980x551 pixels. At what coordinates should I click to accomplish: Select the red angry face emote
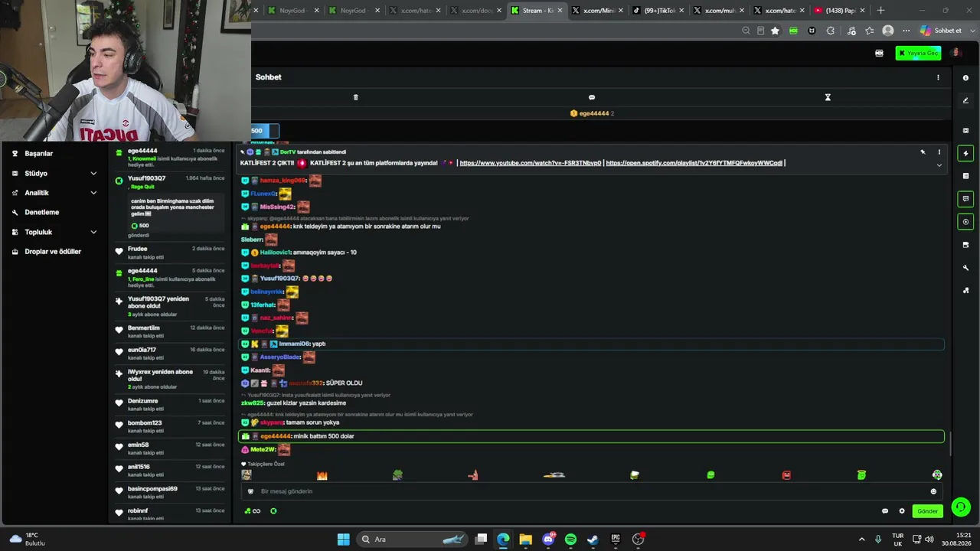(x=786, y=475)
